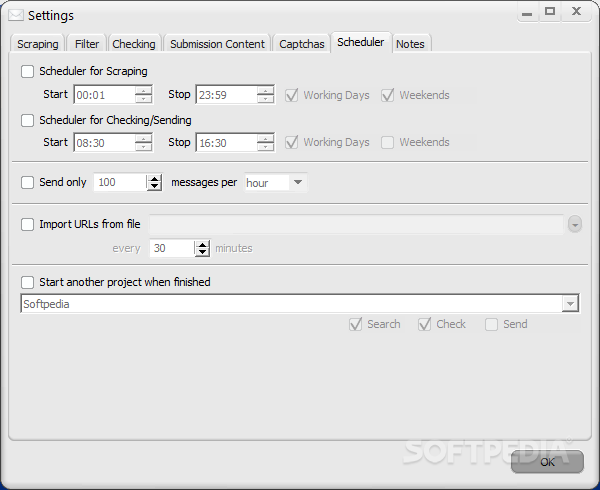This screenshot has width=600, height=490.
Task: Decrease import interval minutes down arrow
Action: tap(202, 252)
